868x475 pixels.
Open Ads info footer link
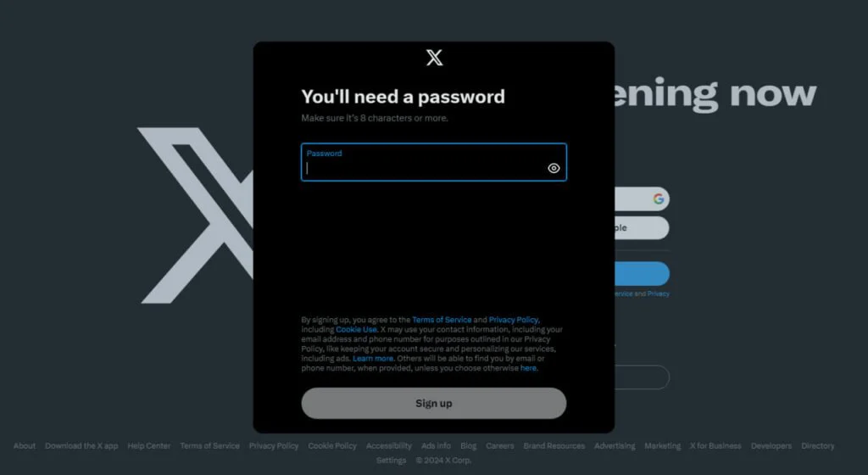point(436,445)
